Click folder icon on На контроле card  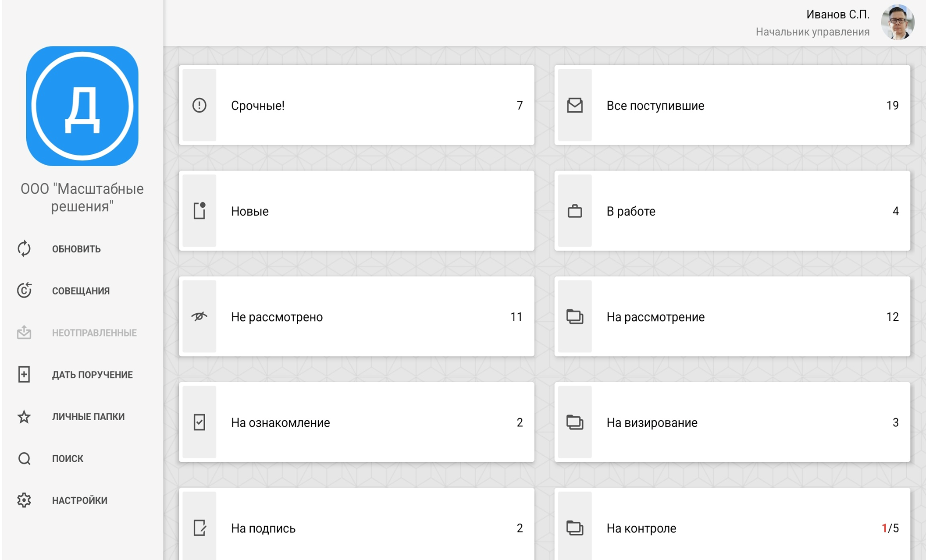575,528
